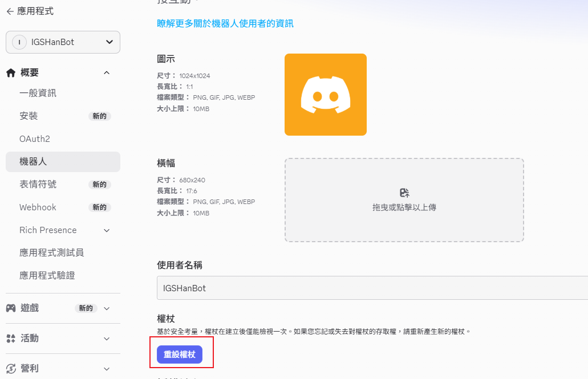The height and width of the screenshot is (379, 588).
Task: Click 使用者名稱 label
Action: [180, 265]
